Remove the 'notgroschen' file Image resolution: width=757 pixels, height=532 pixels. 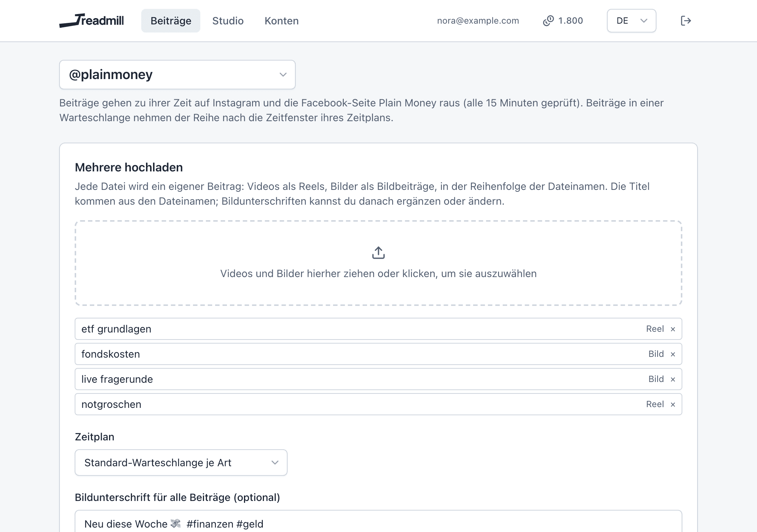coord(673,405)
